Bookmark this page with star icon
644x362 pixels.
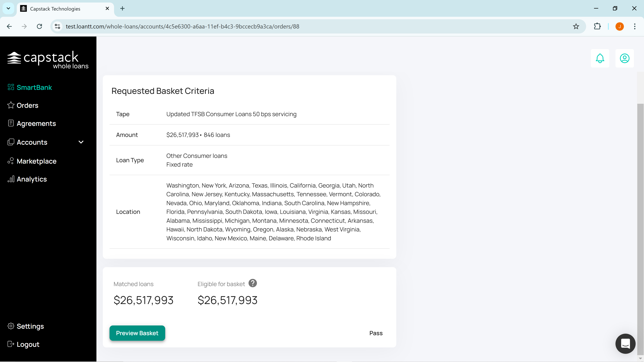coord(576,26)
